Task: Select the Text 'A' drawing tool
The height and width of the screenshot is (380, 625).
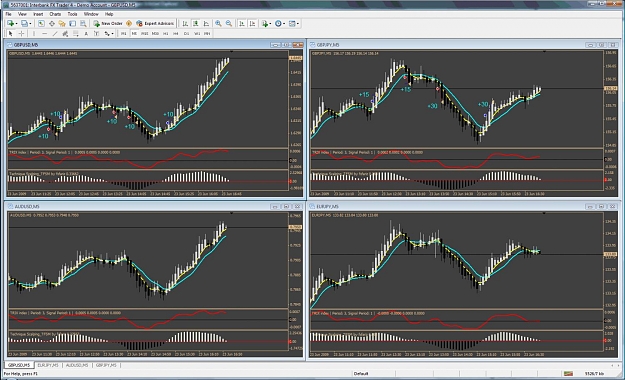Action: coord(86,34)
